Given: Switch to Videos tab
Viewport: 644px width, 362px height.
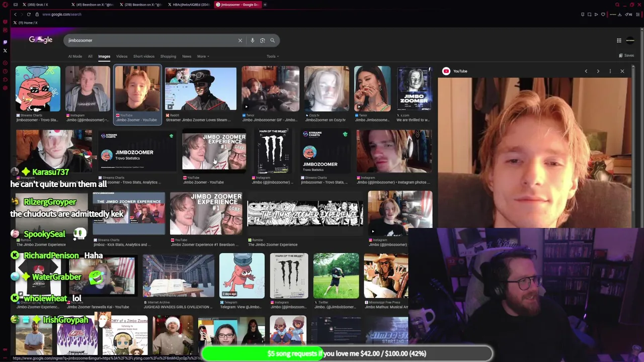Looking at the screenshot, I should click(x=122, y=56).
